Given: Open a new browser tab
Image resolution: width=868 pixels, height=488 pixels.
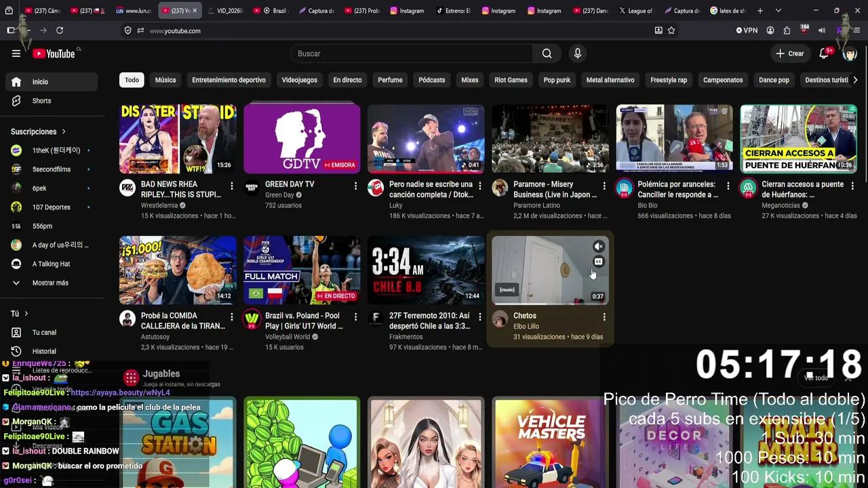Looking at the screenshot, I should coord(760,11).
